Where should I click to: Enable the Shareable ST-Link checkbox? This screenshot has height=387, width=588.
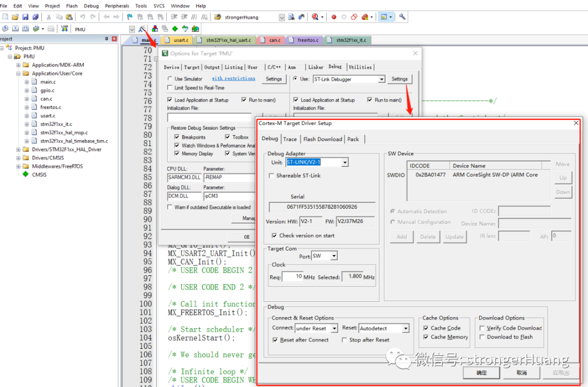[x=271, y=176]
